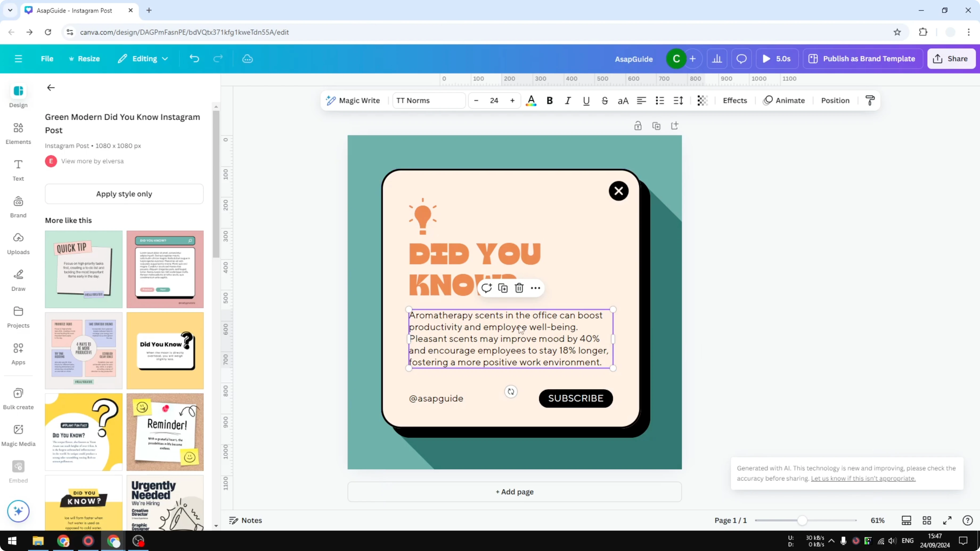Click Apply style only button
The height and width of the screenshot is (551, 980).
(124, 194)
